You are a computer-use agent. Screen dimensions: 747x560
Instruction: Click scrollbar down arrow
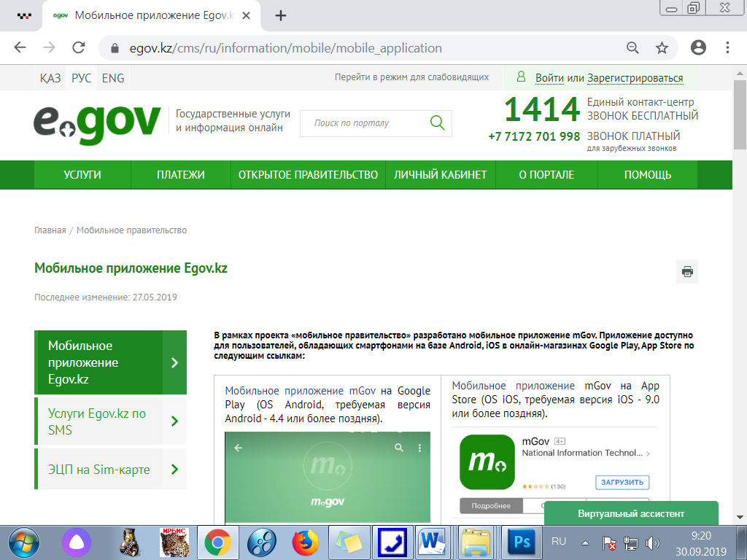(740, 517)
